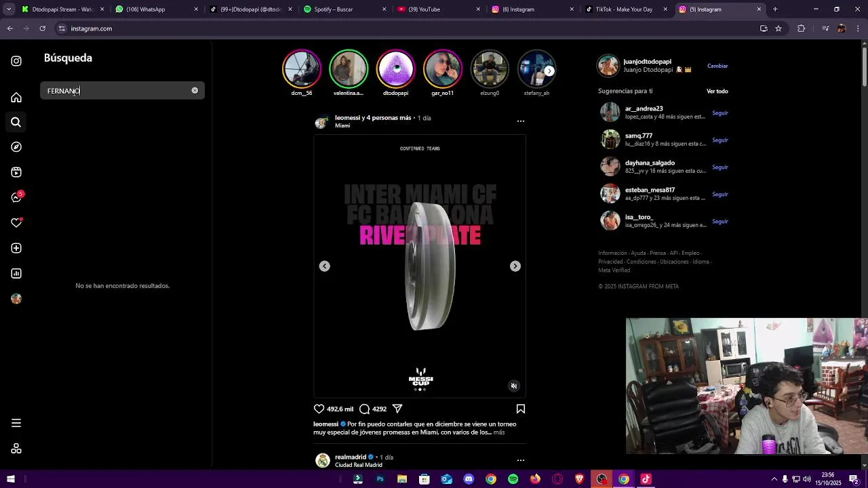Open options menu of leomessi post
The height and width of the screenshot is (488, 868).
521,121
